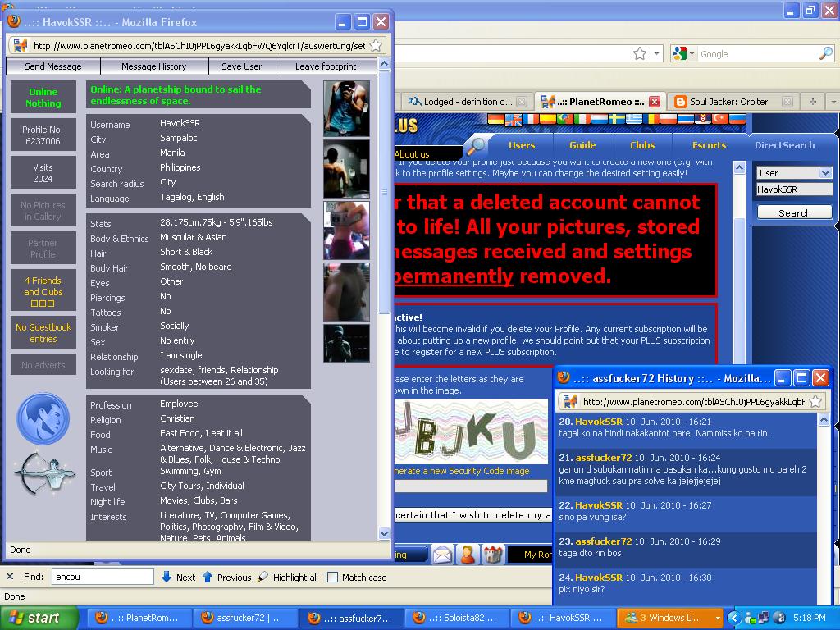Close the PlanetRomeo tab
The width and height of the screenshot is (840, 630).
654,102
